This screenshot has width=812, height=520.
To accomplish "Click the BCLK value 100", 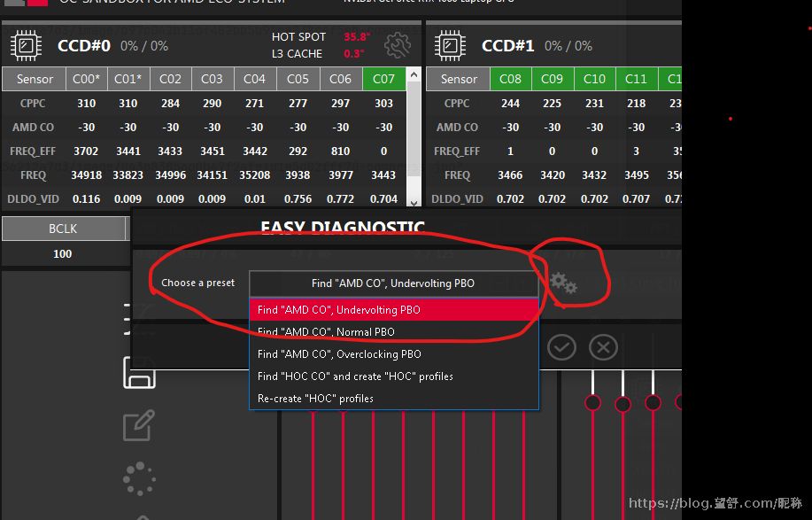I will (63, 253).
